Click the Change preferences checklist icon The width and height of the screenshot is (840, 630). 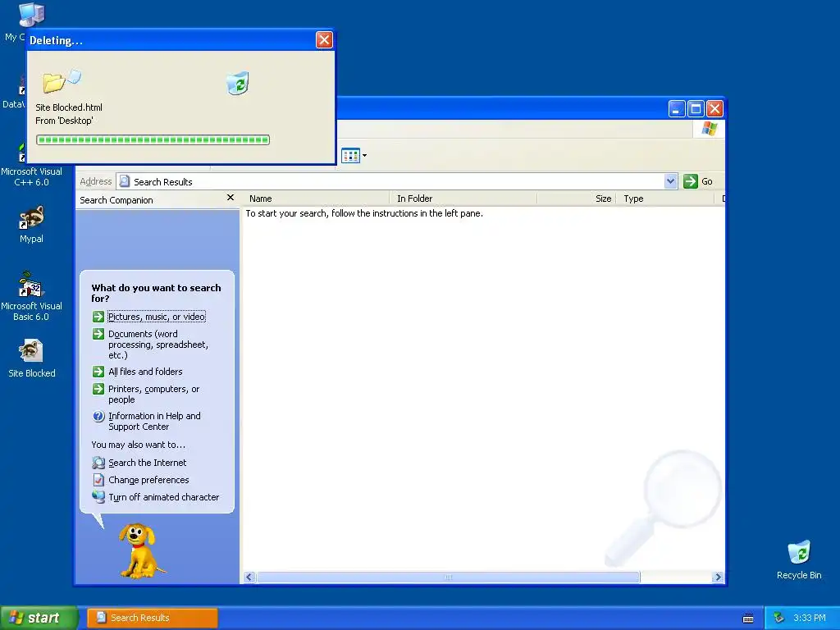point(98,479)
